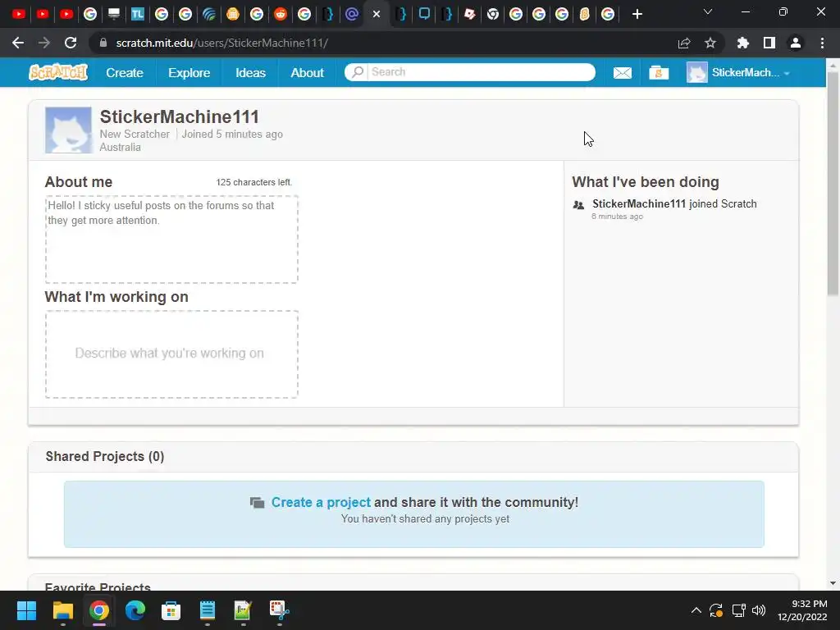
Task: Open Microsoft Store from the taskbar
Action: [x=171, y=610]
